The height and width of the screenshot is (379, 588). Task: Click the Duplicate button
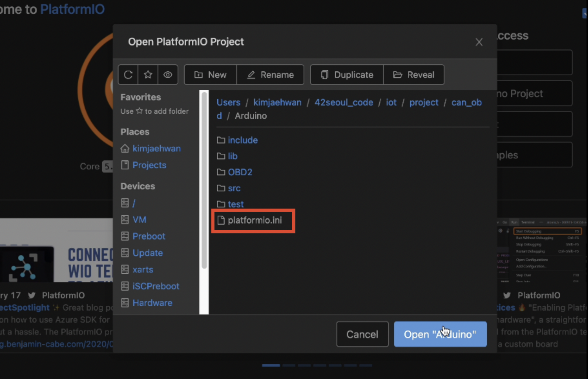point(347,75)
